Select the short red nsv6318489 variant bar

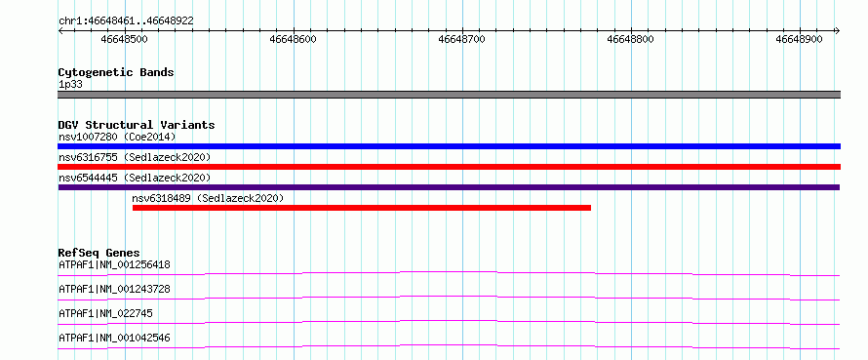point(362,208)
